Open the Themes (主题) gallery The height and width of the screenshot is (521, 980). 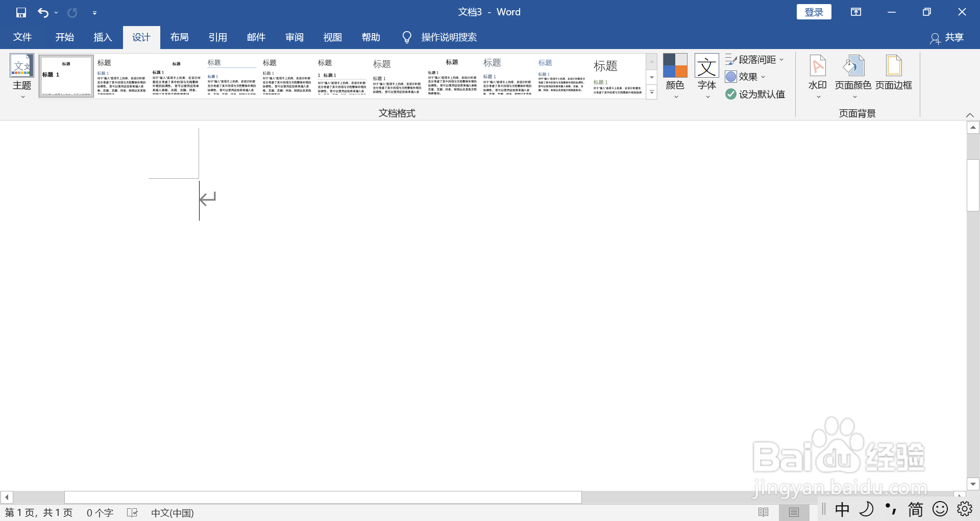click(22, 76)
